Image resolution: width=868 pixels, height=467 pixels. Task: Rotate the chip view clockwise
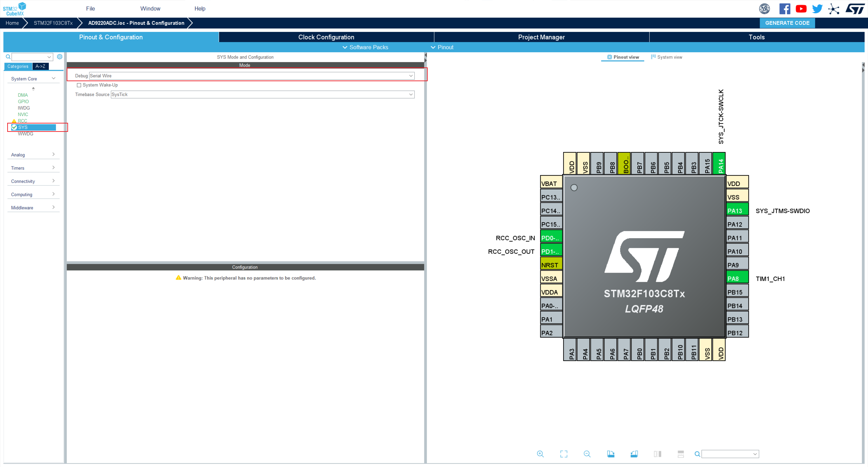611,454
